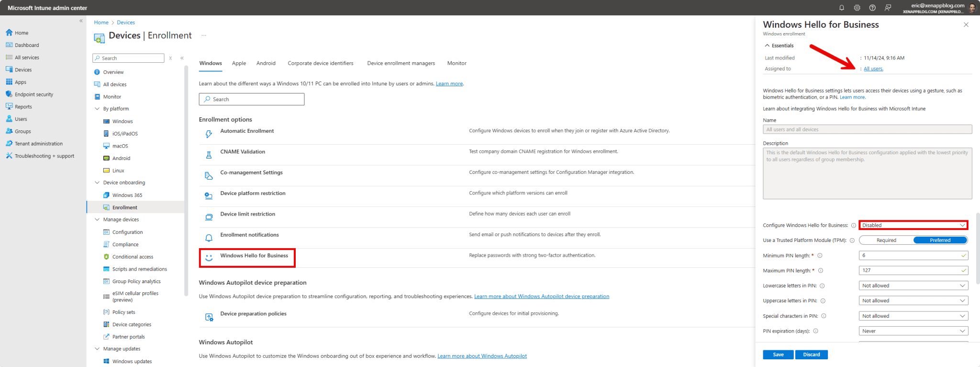This screenshot has height=367, width=980.
Task: Collapse the Essentials section
Action: [x=768, y=46]
